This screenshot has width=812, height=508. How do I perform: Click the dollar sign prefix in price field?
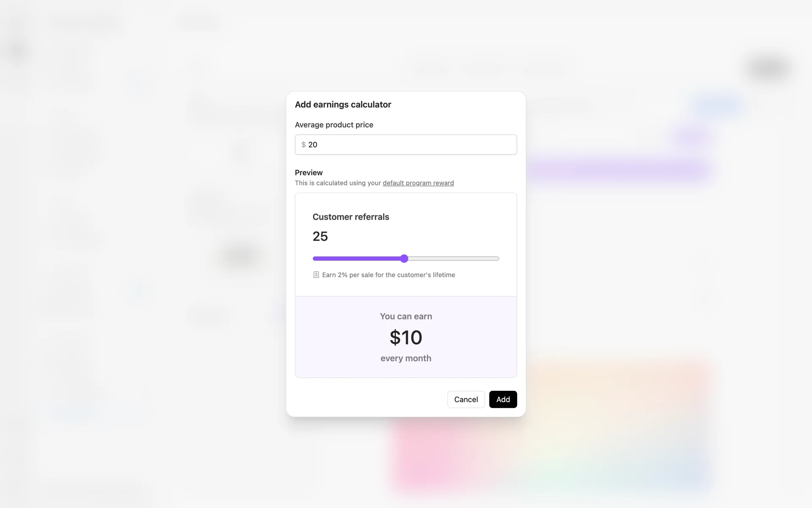[x=303, y=145]
